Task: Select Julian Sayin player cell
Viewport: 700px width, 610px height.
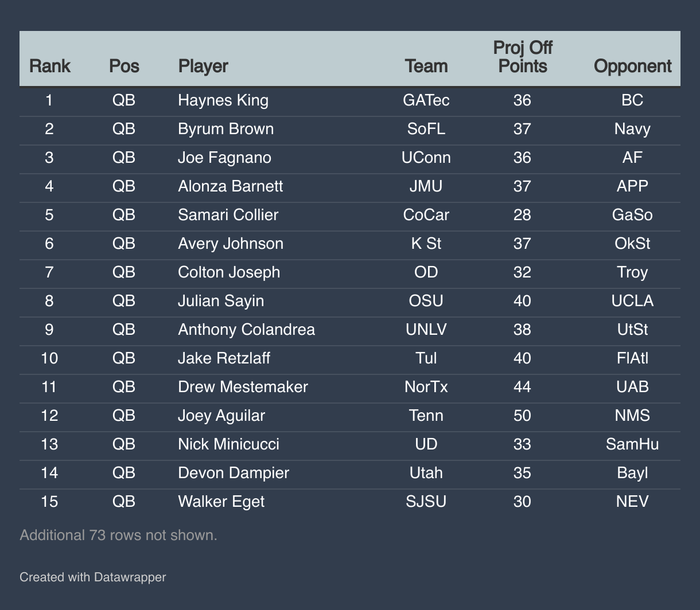Action: click(x=221, y=301)
